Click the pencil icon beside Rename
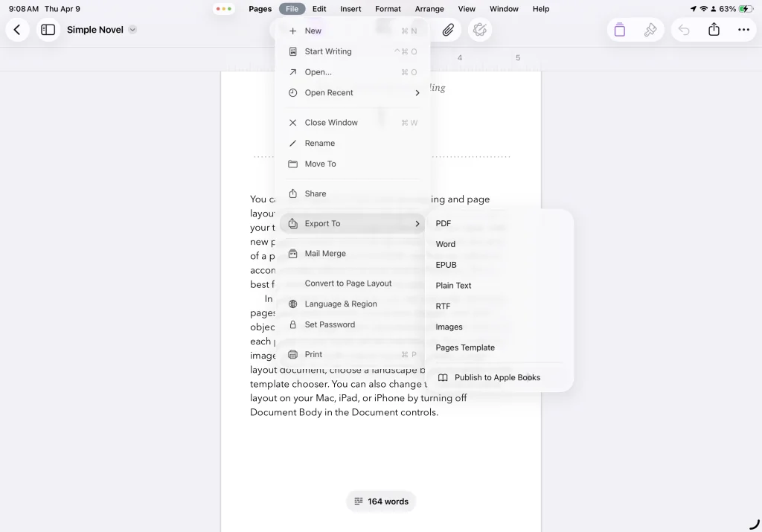Image resolution: width=762 pixels, height=532 pixels. pos(292,144)
